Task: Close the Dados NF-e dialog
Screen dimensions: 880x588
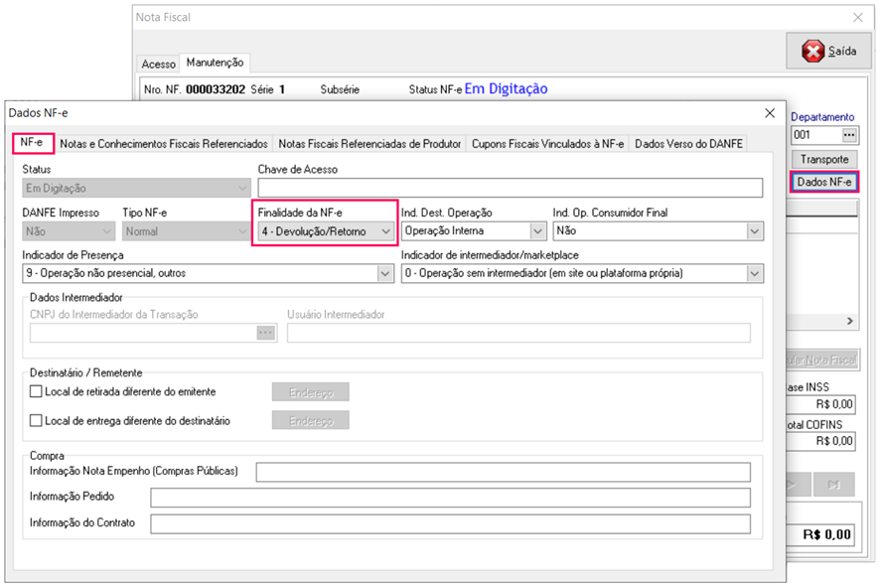Action: pyautogui.click(x=768, y=113)
